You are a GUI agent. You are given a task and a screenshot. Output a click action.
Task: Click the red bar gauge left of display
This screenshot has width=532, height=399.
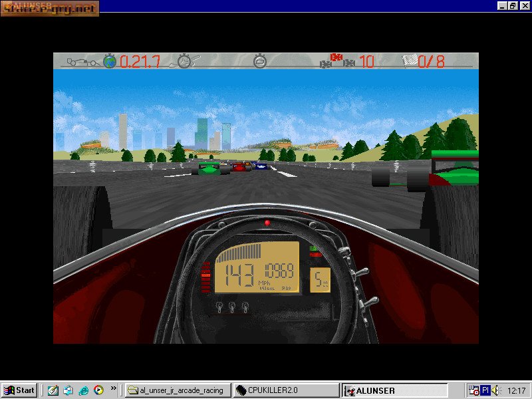205,277
